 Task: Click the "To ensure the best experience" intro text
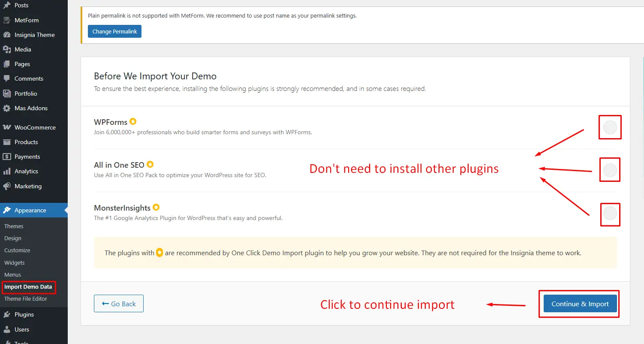tap(260, 89)
